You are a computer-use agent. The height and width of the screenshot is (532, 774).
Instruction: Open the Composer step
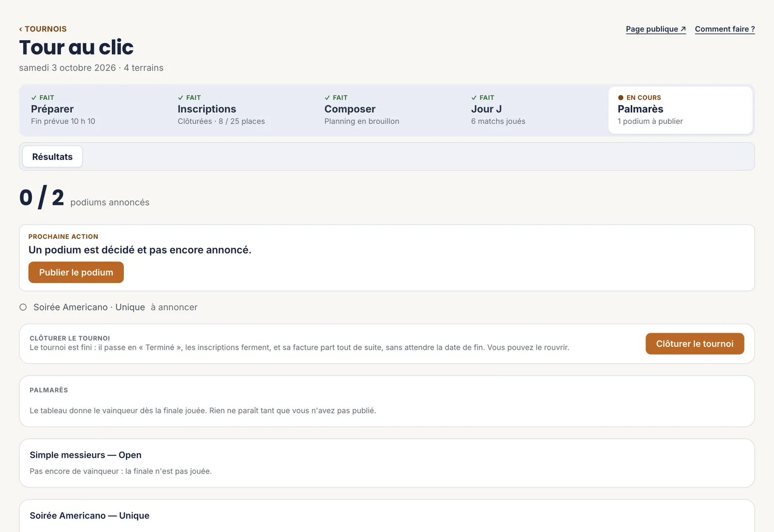(387, 110)
